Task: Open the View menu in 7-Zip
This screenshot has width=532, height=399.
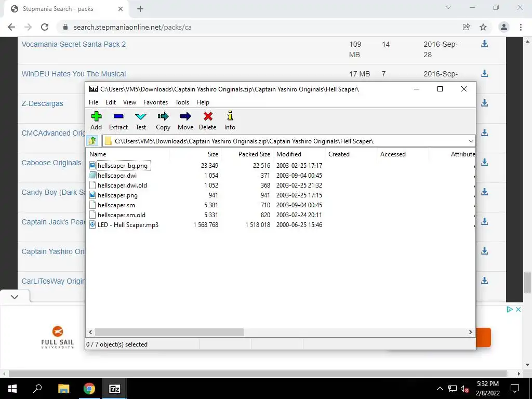Action: [129, 102]
